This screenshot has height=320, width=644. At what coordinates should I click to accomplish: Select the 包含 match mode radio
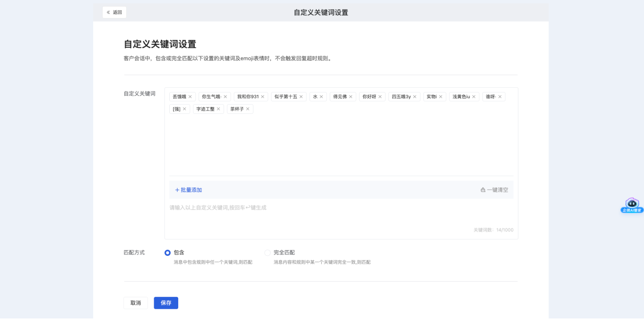[167, 253]
